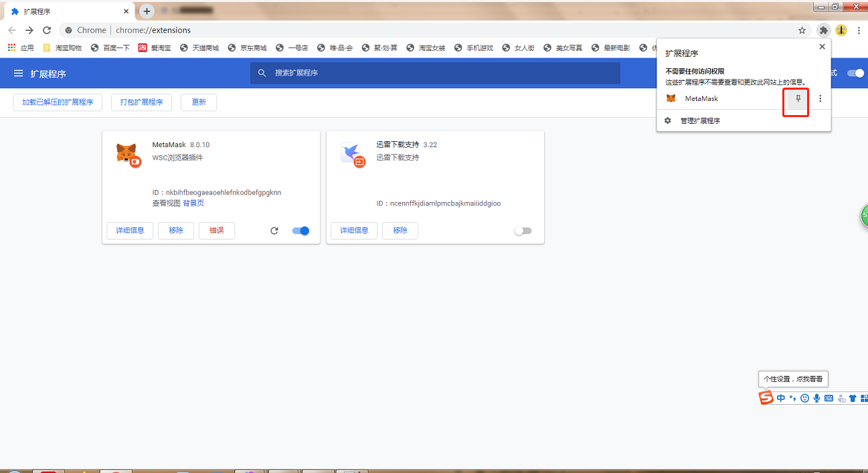Open the 手机游戏 bookmark

pos(474,48)
